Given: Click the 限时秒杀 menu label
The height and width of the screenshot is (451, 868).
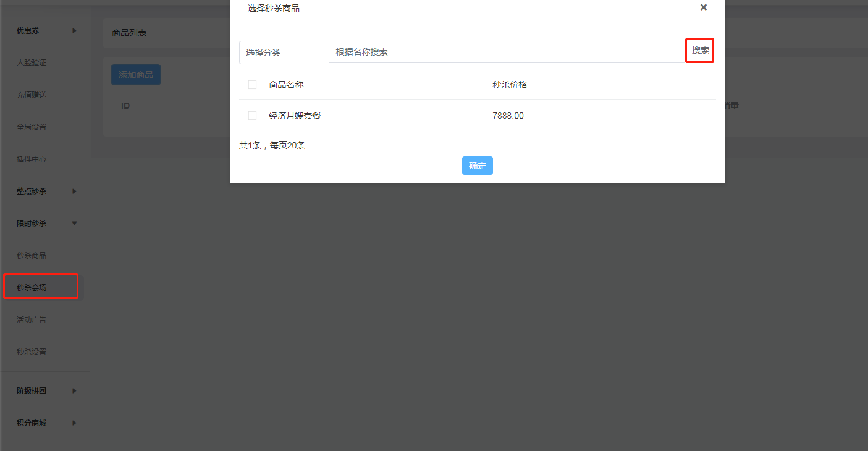Looking at the screenshot, I should (32, 223).
